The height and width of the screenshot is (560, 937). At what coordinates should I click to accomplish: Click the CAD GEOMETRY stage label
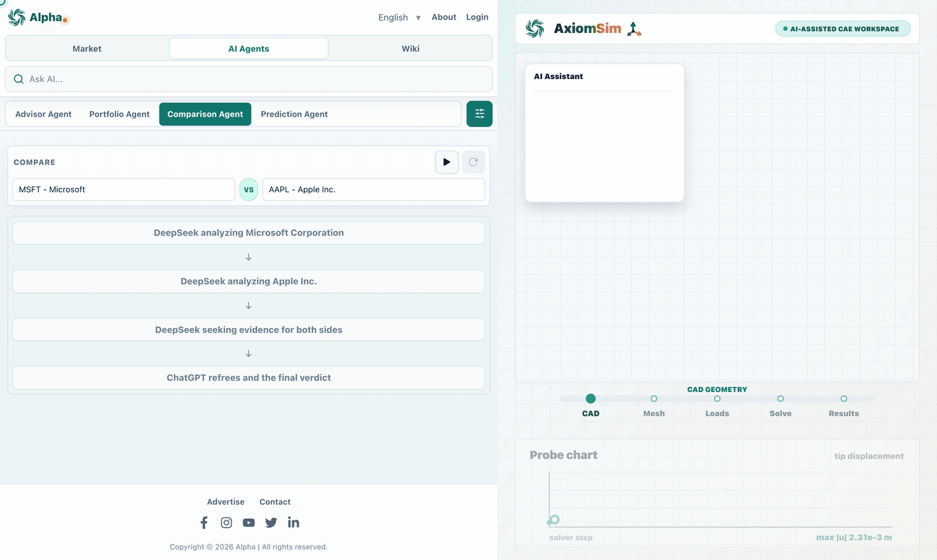point(717,389)
